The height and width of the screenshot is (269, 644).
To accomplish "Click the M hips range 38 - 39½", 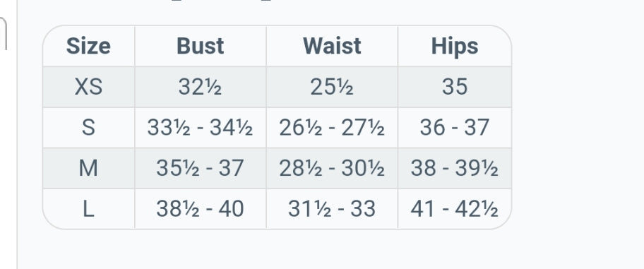I will (x=455, y=168).
